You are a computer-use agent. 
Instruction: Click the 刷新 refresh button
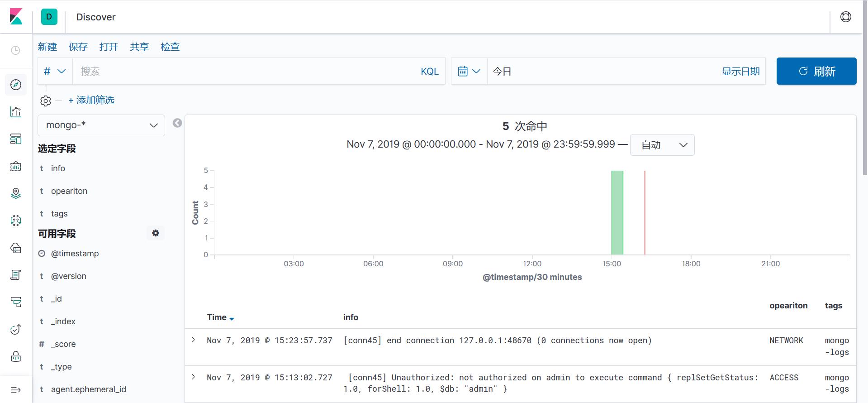click(x=816, y=71)
